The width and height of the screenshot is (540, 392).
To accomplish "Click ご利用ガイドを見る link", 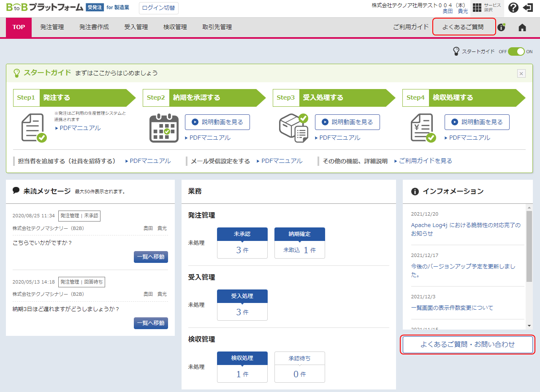I will click(x=425, y=161).
